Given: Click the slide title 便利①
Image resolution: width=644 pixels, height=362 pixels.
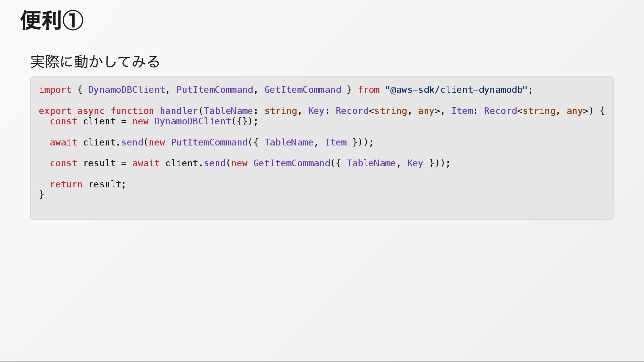Looking at the screenshot, I should click(x=52, y=21).
